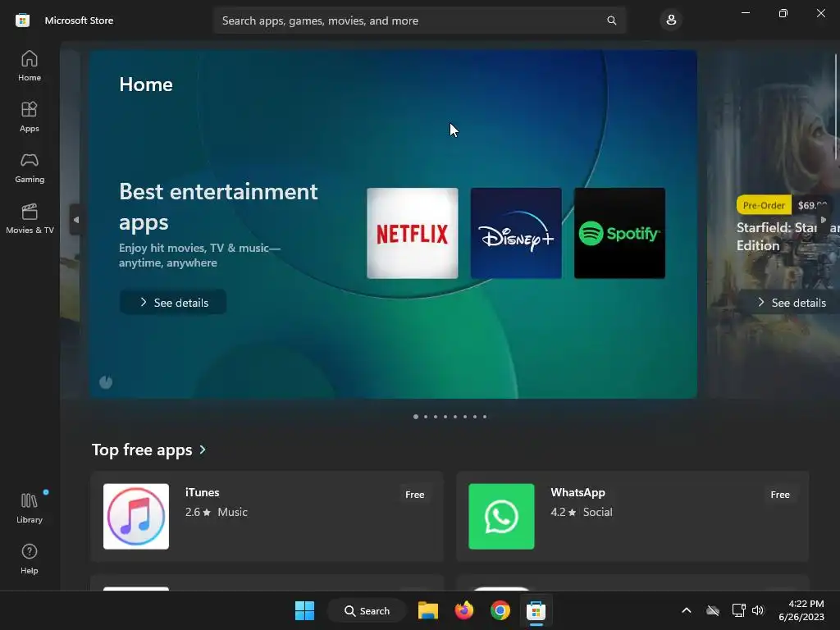Open iTunes app icon in Top free apps

tap(136, 517)
